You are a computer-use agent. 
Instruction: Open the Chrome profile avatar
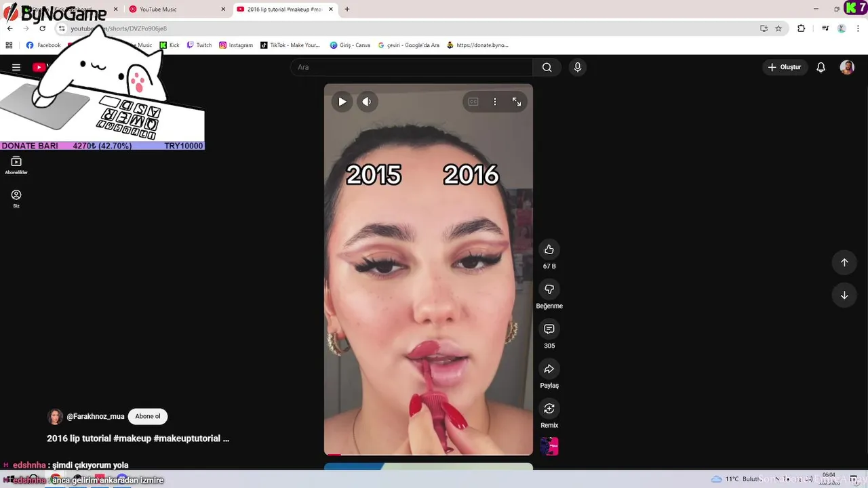pyautogui.click(x=842, y=28)
